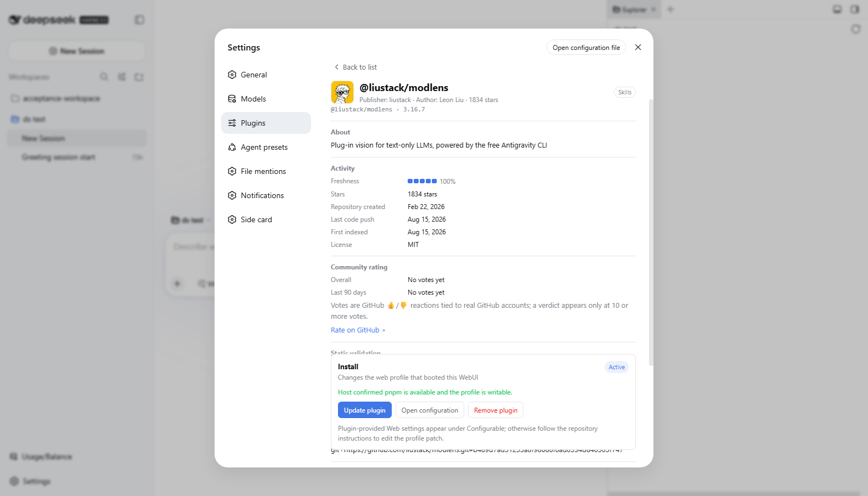Click the @liustack/modlens plugin title
The height and width of the screenshot is (496, 868).
click(x=404, y=88)
